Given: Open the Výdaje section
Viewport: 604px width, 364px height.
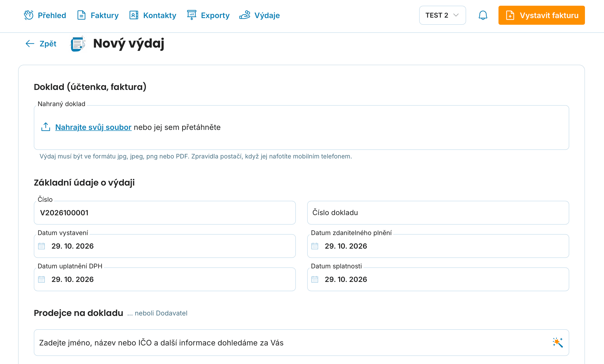Looking at the screenshot, I should coord(259,15).
